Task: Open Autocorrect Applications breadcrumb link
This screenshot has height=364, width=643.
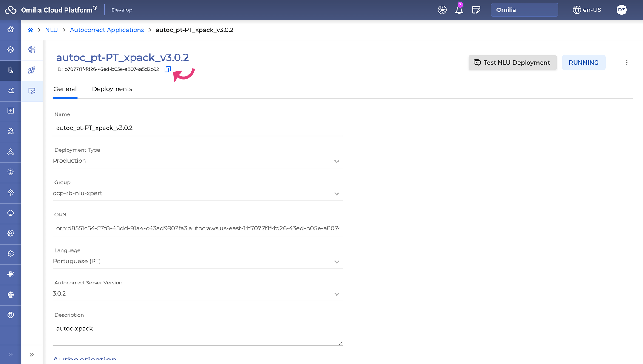Action: coord(107,30)
